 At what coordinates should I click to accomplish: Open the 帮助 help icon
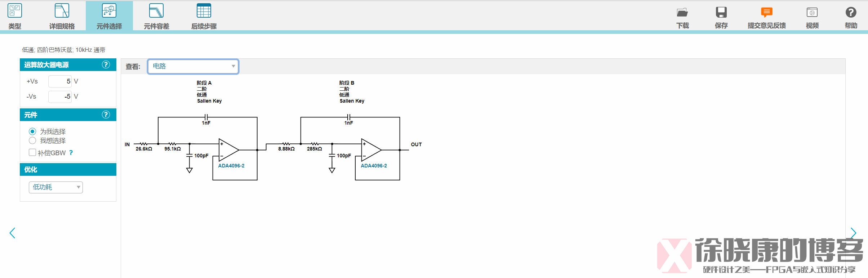[851, 12]
